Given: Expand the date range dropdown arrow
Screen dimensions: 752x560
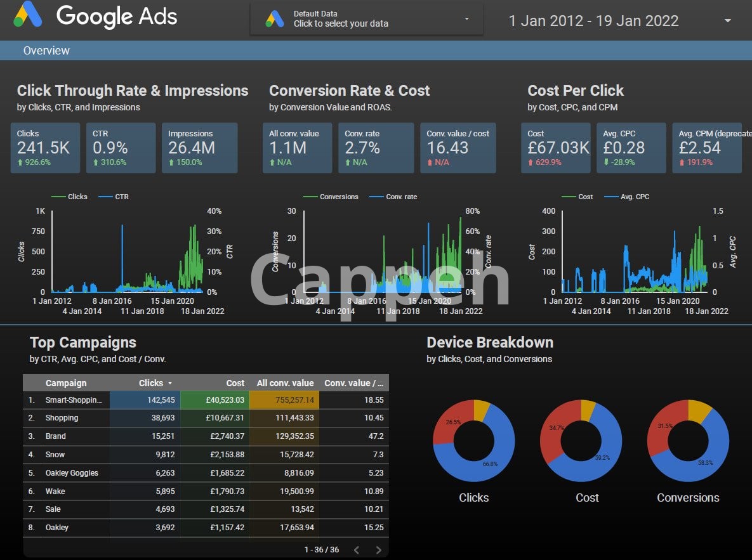Looking at the screenshot, I should (727, 21).
